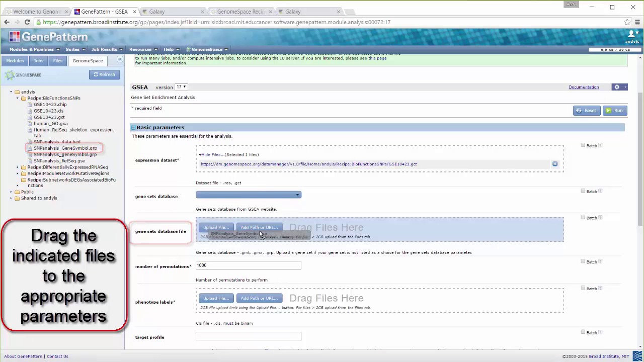Click Upload File for gene sets database file
The height and width of the screenshot is (362, 644).
pos(216,227)
